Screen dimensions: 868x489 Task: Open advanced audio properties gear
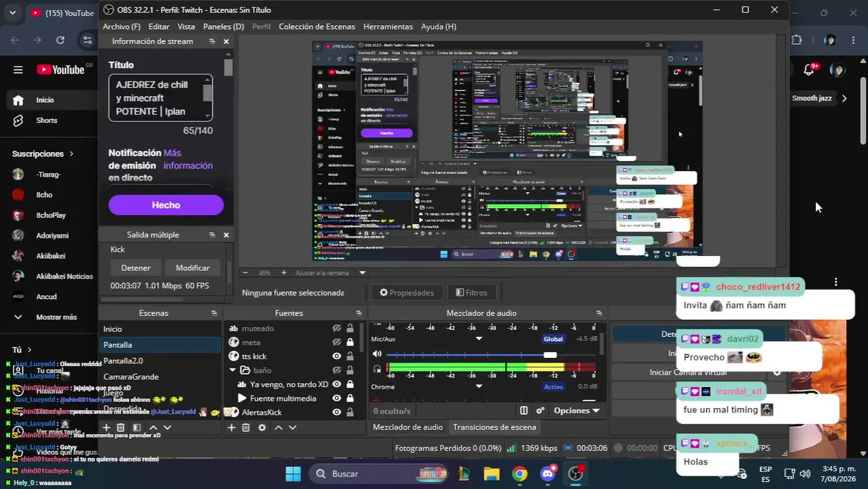point(540,410)
